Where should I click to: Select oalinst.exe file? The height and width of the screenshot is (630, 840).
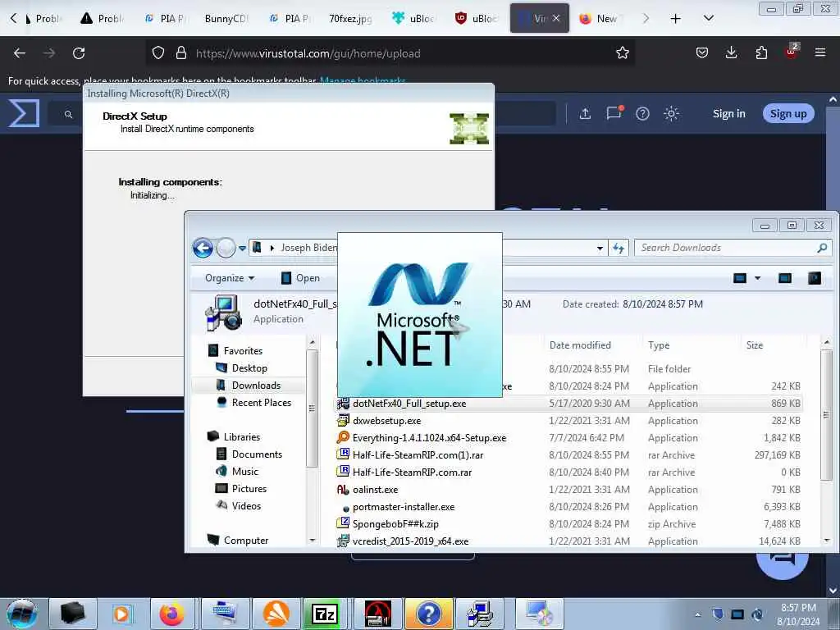coord(569,490)
